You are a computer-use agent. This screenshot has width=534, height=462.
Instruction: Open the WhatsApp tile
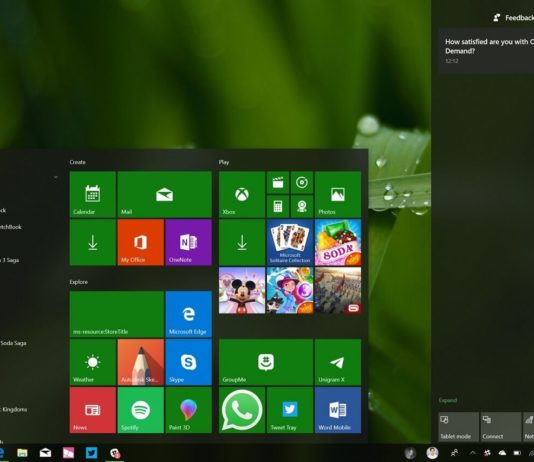coord(242,410)
